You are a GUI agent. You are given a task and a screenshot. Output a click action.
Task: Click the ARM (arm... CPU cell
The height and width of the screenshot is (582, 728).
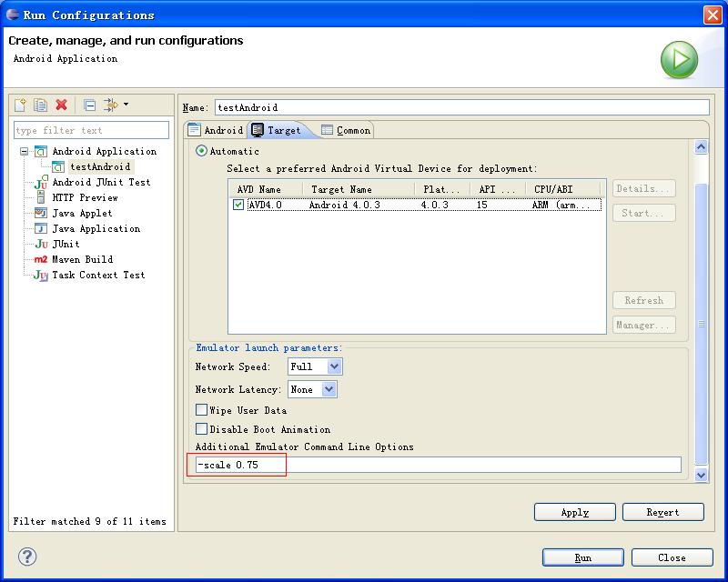(561, 205)
